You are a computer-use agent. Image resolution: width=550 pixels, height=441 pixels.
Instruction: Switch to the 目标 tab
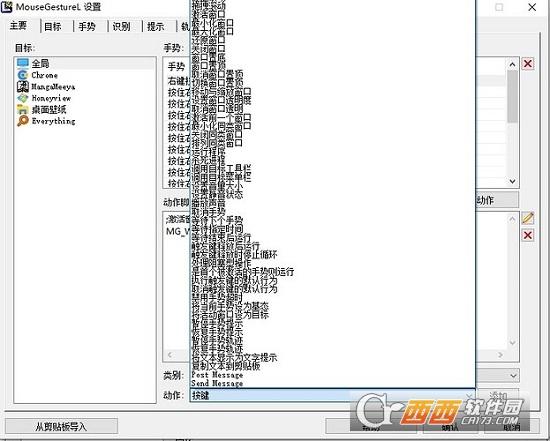click(53, 26)
